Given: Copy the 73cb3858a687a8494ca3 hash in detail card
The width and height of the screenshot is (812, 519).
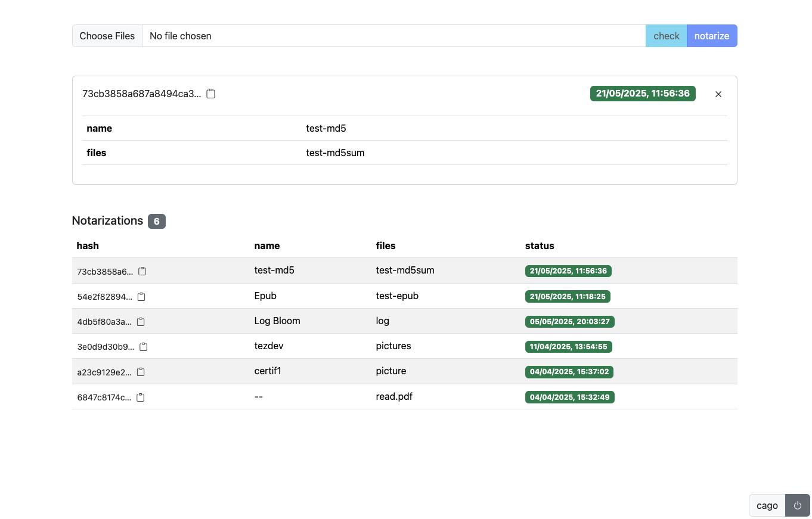Looking at the screenshot, I should [210, 94].
